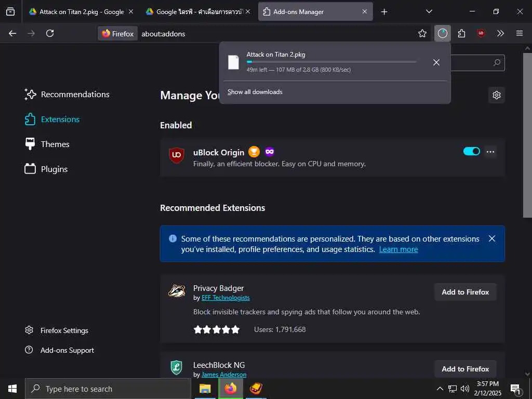Screen dimensions: 532x399
Task: Open Firefox Settings from sidebar
Action: click(57, 330)
